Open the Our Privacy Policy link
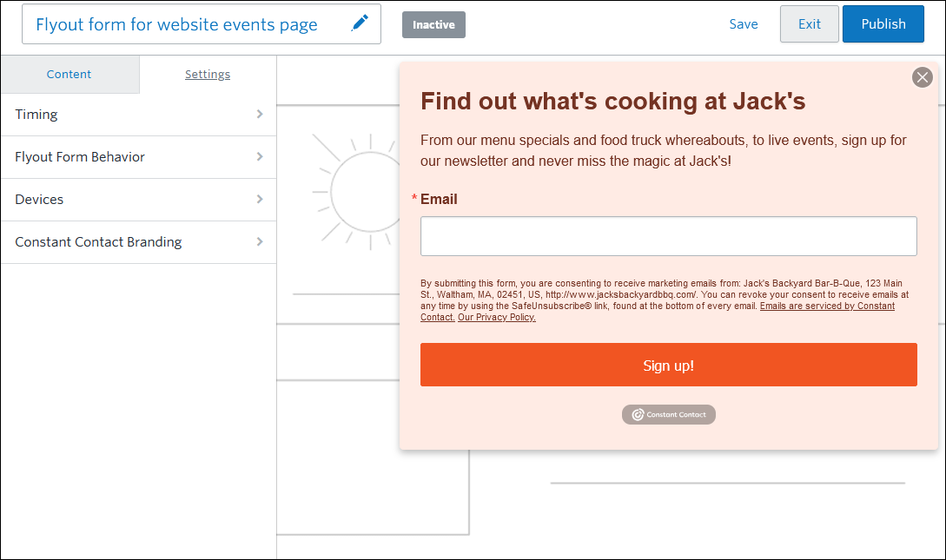Screen dimensions: 946x560 coord(497,317)
